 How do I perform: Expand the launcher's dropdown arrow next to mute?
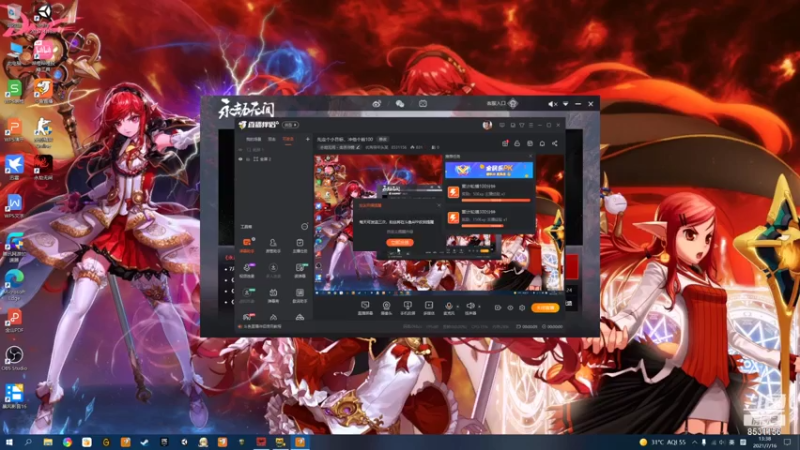(565, 104)
